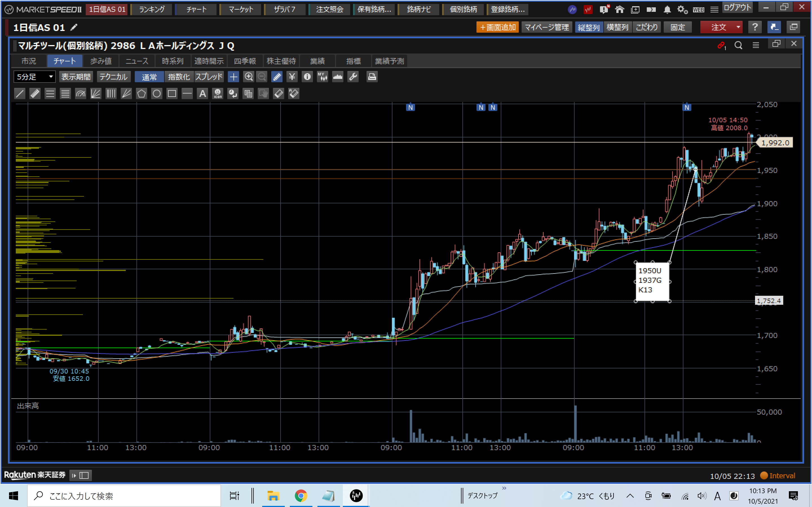Click the ＋画面追加 button
The width and height of the screenshot is (812, 507).
(x=497, y=27)
